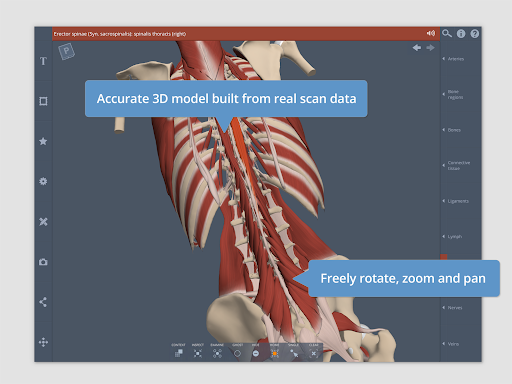Toggle Ghost mode in bottom toolbar
Viewport: 512px width, 384px height.
(237, 351)
